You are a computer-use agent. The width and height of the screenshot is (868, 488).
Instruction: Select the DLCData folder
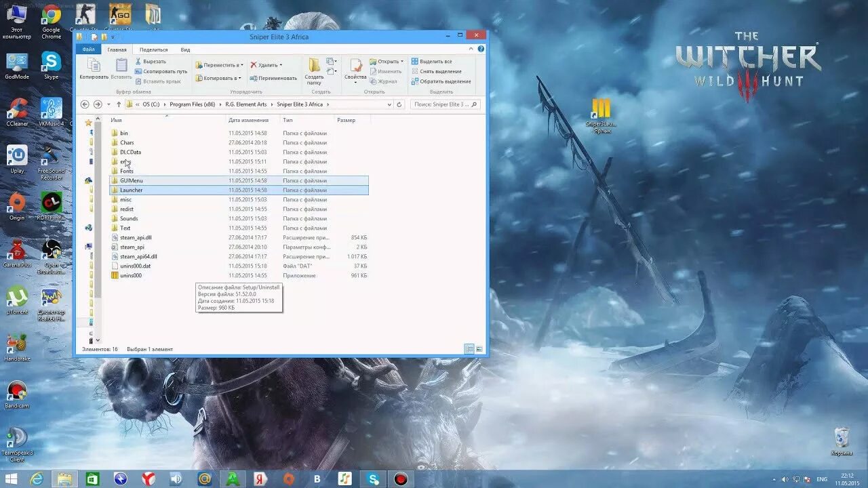pyautogui.click(x=130, y=152)
